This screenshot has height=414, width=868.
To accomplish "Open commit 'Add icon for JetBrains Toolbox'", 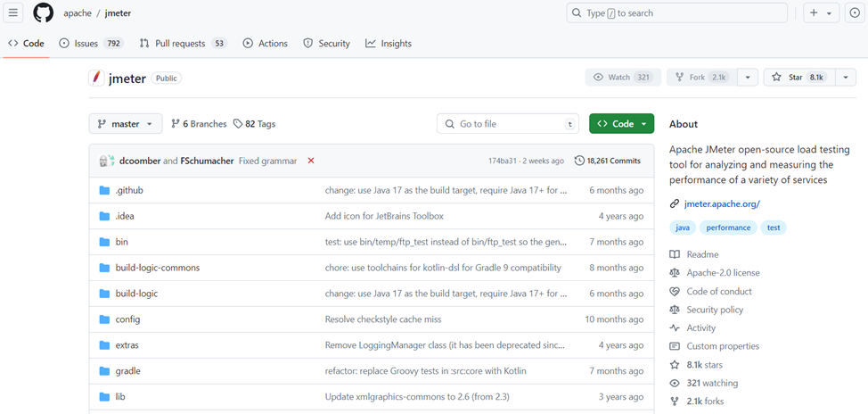I will 384,216.
